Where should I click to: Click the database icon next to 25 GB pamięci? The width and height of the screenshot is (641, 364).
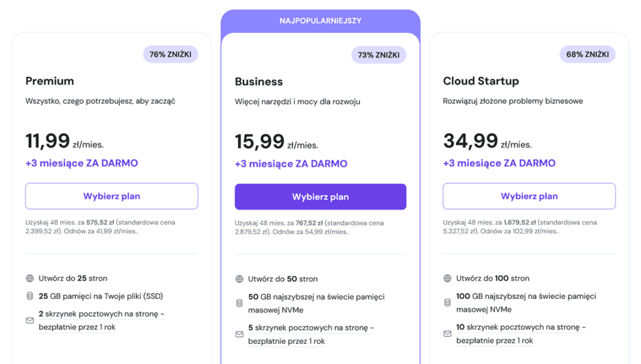point(30,296)
